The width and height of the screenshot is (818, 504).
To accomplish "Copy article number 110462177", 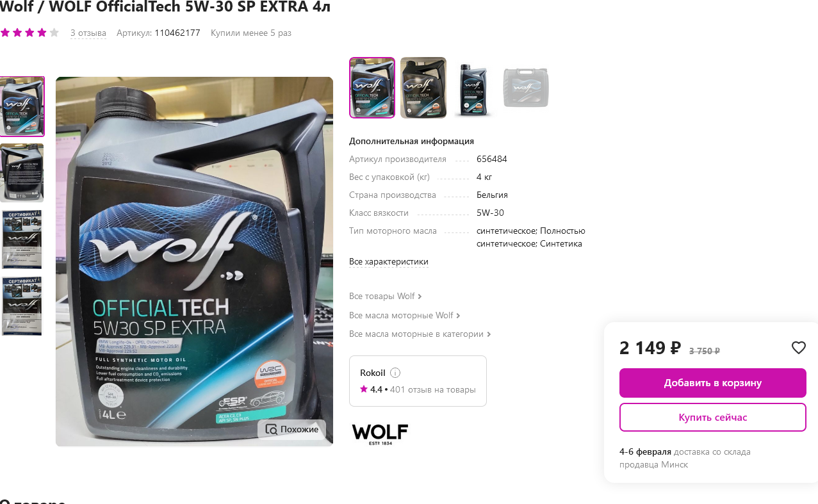I will pos(177,33).
